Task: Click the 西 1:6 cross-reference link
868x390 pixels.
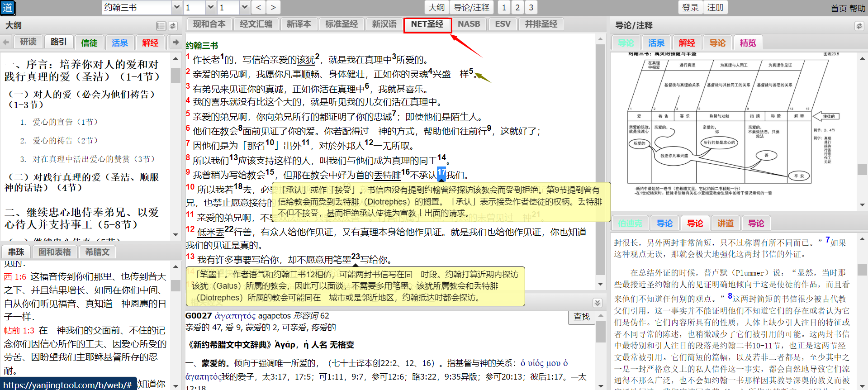Action: pyautogui.click(x=15, y=276)
